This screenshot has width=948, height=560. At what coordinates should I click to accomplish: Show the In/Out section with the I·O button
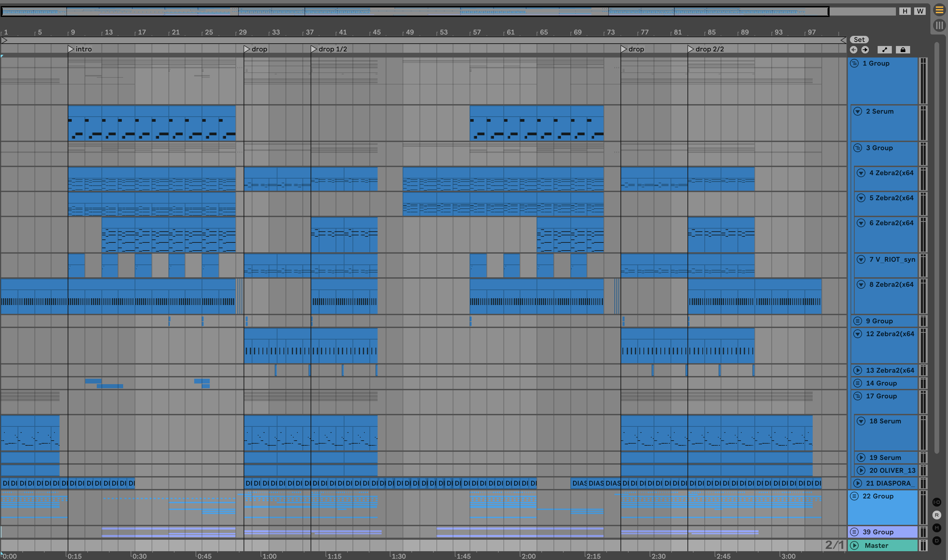[937, 502]
